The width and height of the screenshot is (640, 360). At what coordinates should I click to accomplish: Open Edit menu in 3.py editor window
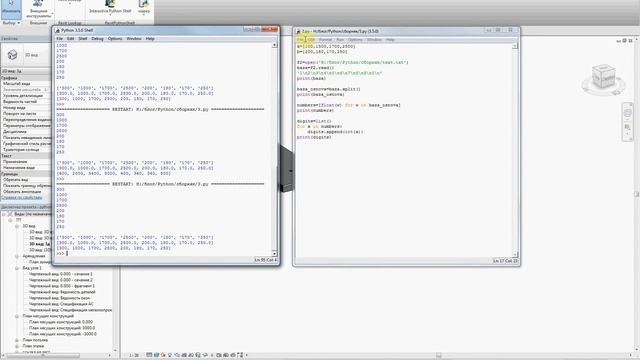311,40
